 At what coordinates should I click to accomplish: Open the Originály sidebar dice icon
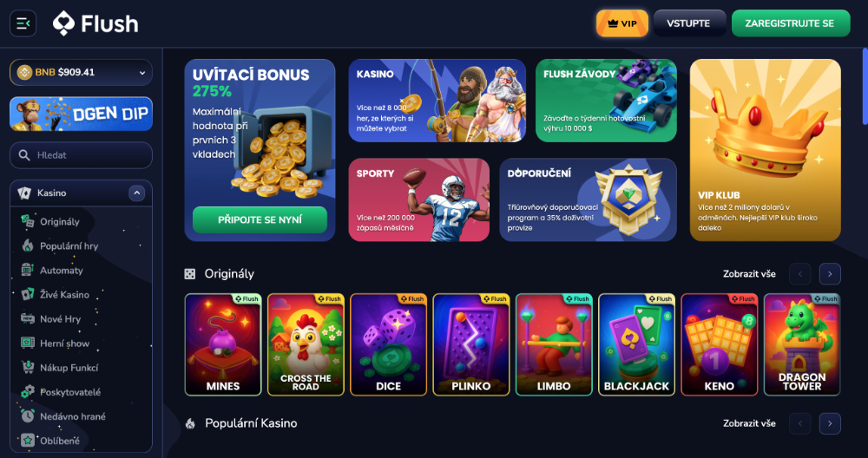[28, 221]
